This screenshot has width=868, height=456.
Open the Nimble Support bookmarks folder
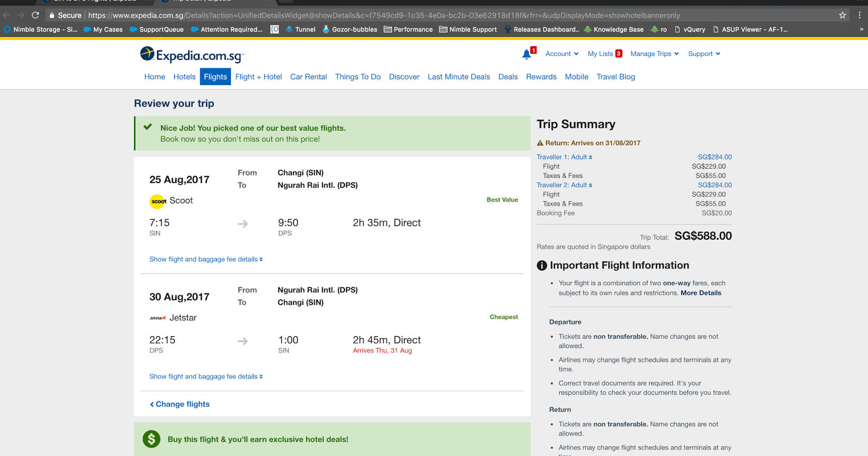coord(468,29)
